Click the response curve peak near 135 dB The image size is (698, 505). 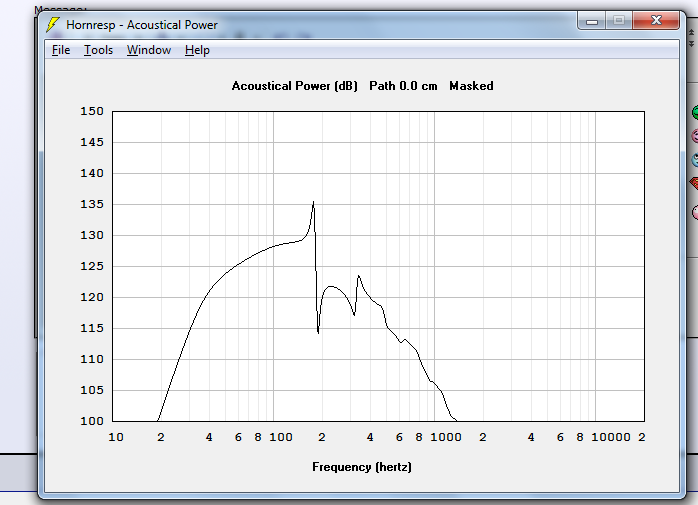coord(313,203)
